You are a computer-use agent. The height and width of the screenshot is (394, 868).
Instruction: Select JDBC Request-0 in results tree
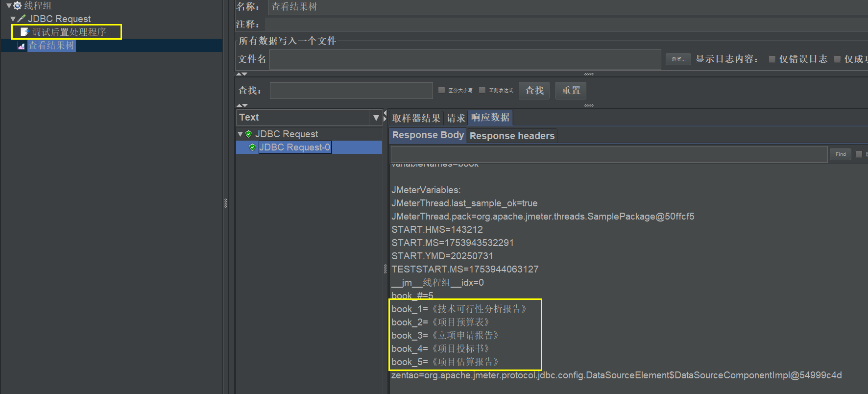(x=294, y=147)
